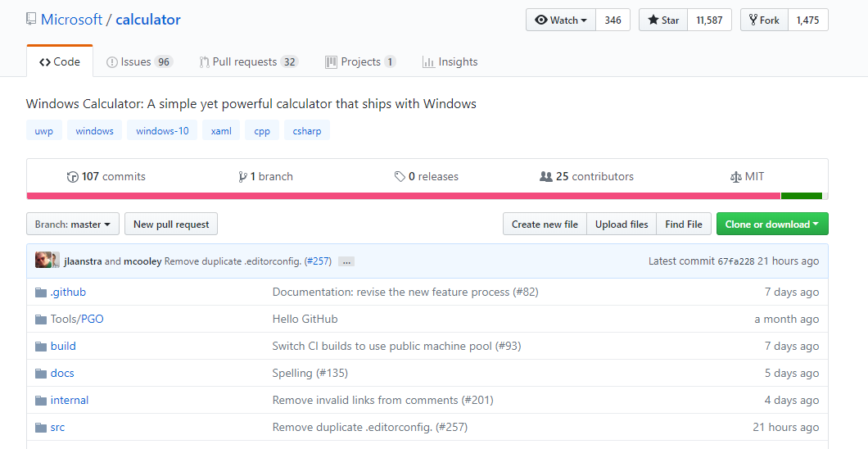Click New pull request button
868x449 pixels.
click(171, 224)
